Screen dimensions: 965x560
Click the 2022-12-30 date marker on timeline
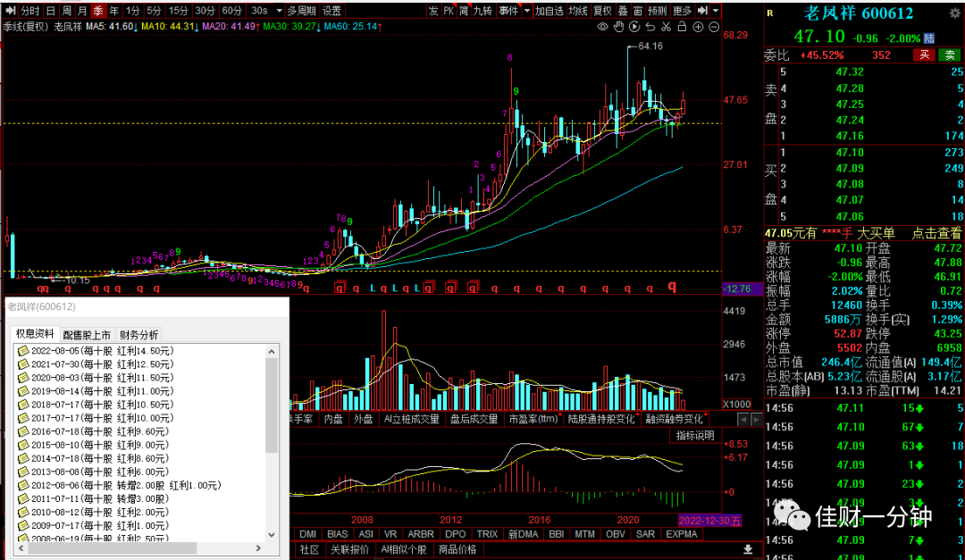pos(709,520)
